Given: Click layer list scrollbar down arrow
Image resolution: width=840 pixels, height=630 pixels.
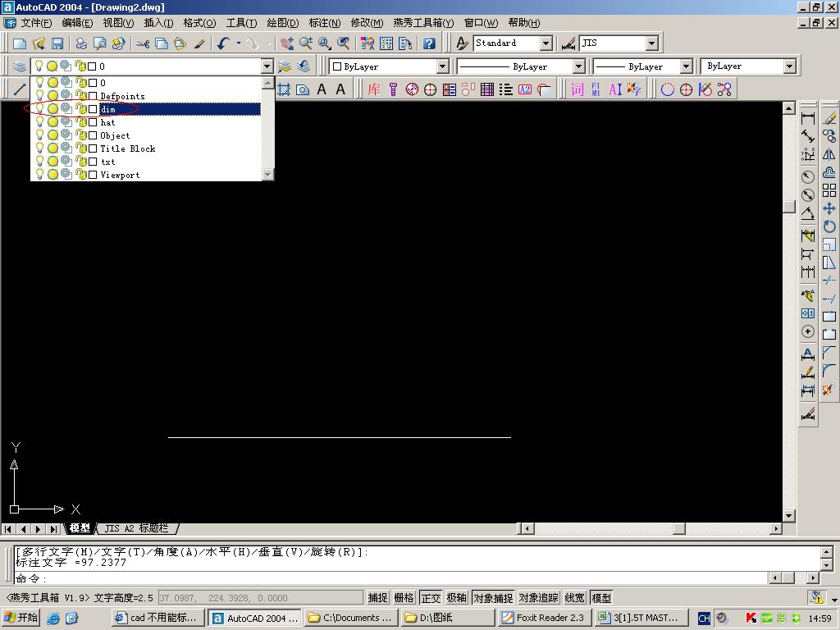Looking at the screenshot, I should pos(268,175).
